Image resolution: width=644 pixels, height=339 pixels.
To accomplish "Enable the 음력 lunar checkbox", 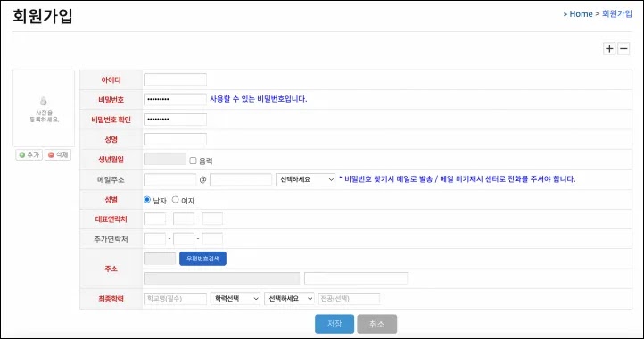I will point(193,161).
